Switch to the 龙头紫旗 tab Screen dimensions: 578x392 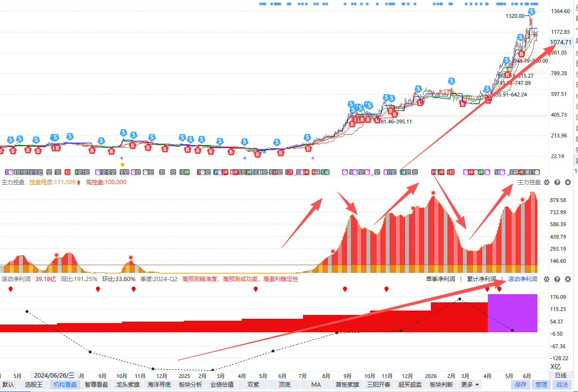[128, 385]
